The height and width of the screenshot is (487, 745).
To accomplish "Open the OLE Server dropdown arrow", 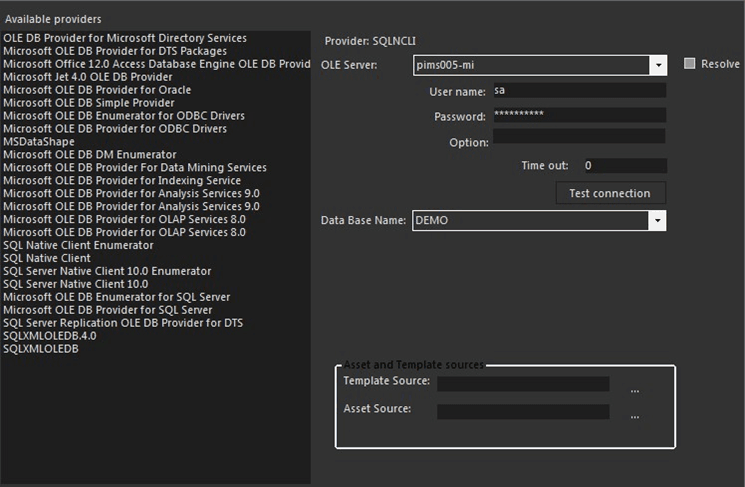I will tap(658, 65).
